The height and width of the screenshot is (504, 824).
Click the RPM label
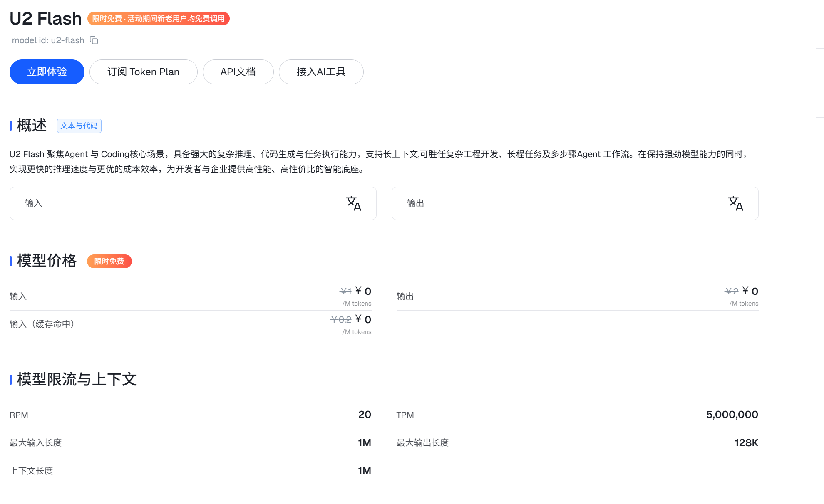tap(19, 415)
